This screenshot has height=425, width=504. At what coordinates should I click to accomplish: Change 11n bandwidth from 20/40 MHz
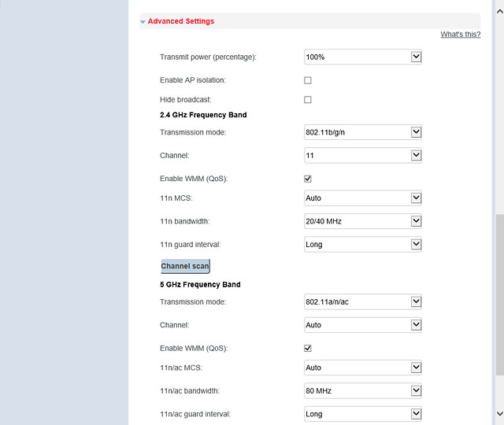[362, 221]
